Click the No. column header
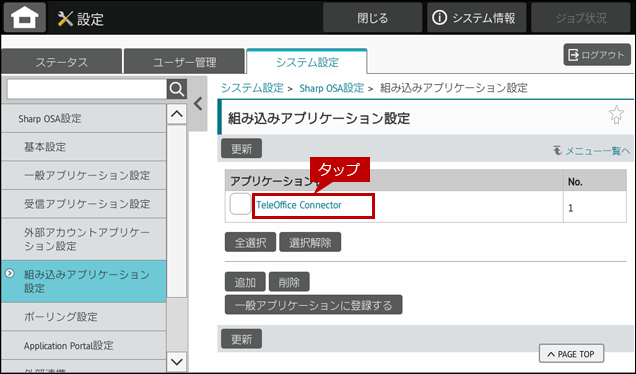 tap(595, 181)
